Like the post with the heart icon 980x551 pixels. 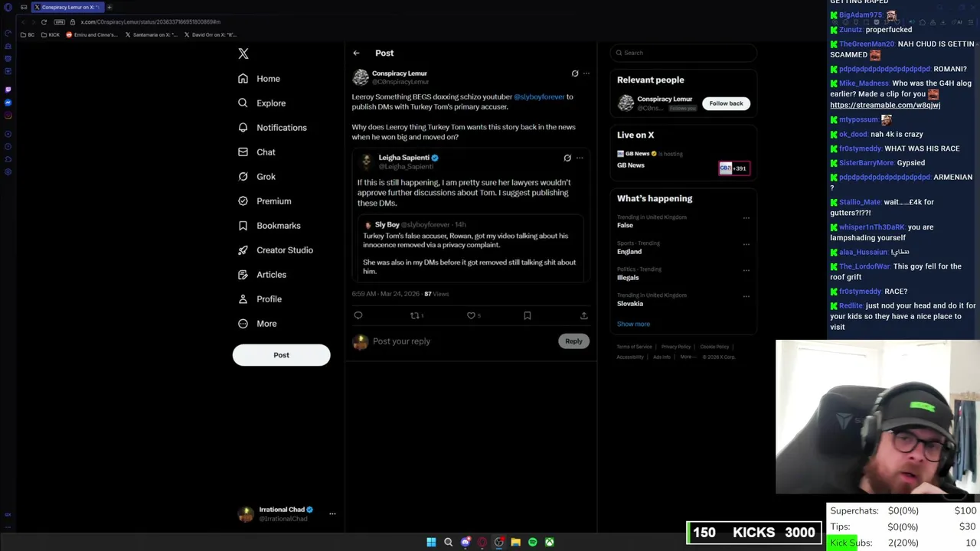tap(471, 315)
